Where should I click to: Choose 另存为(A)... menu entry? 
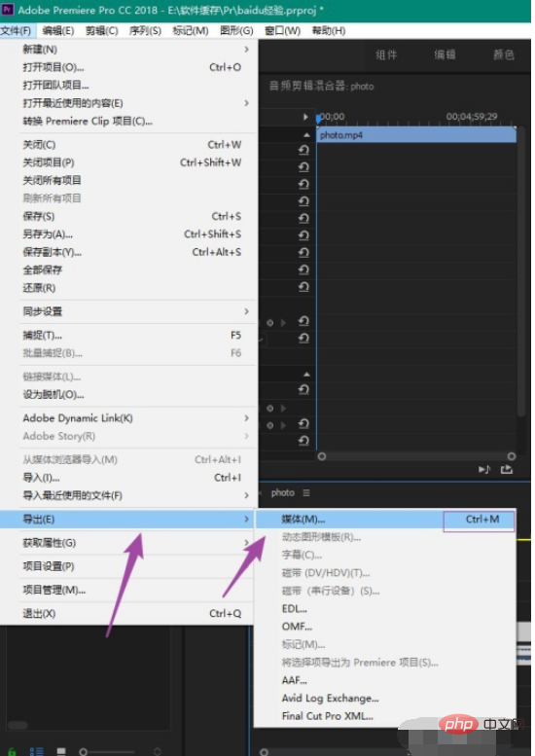tap(128, 234)
